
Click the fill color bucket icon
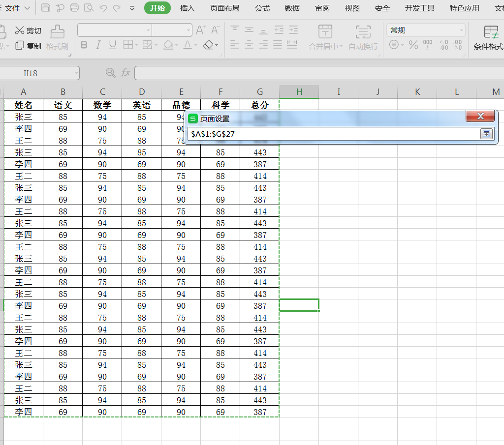pos(168,45)
